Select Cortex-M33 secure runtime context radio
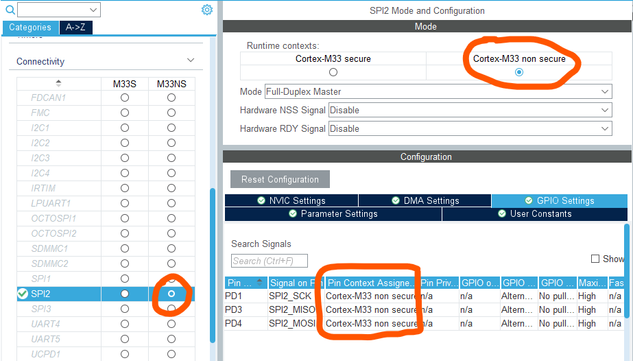Image resolution: width=633 pixels, height=361 pixels. [333, 72]
